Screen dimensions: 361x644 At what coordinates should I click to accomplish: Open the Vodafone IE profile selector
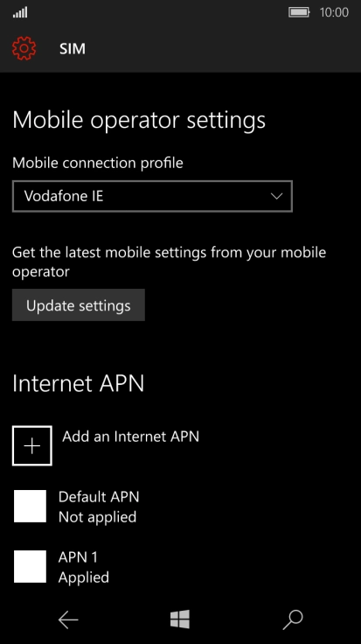click(152, 196)
